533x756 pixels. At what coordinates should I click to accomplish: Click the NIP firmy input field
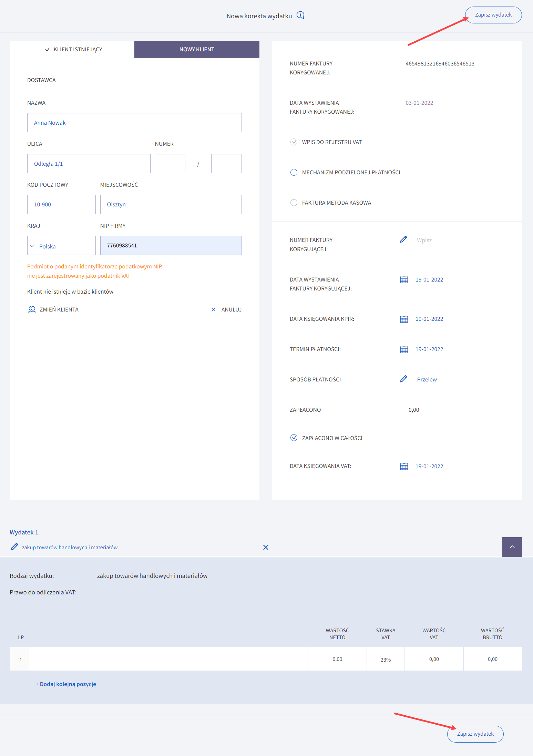click(171, 245)
